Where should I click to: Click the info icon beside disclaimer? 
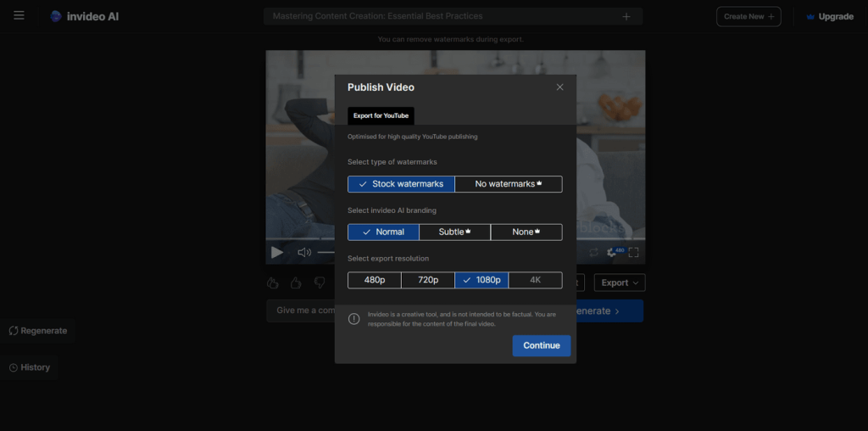353,318
